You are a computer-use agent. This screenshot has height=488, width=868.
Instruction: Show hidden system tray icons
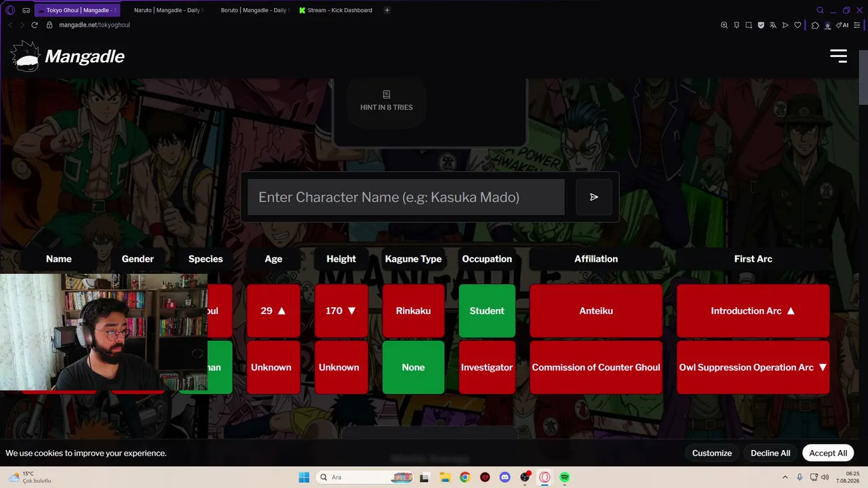click(x=785, y=477)
